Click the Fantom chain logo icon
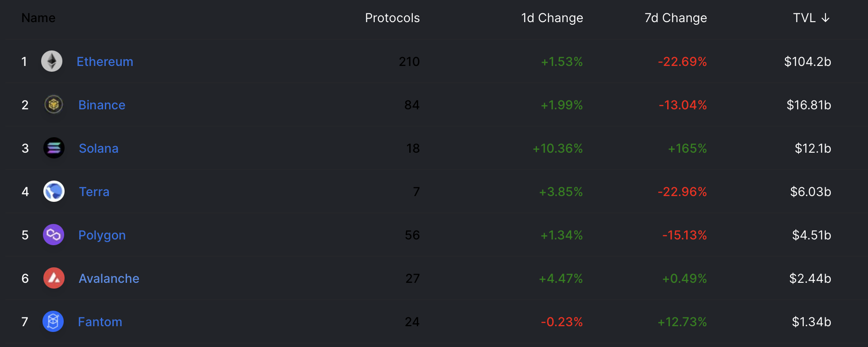868x347 pixels. [53, 321]
